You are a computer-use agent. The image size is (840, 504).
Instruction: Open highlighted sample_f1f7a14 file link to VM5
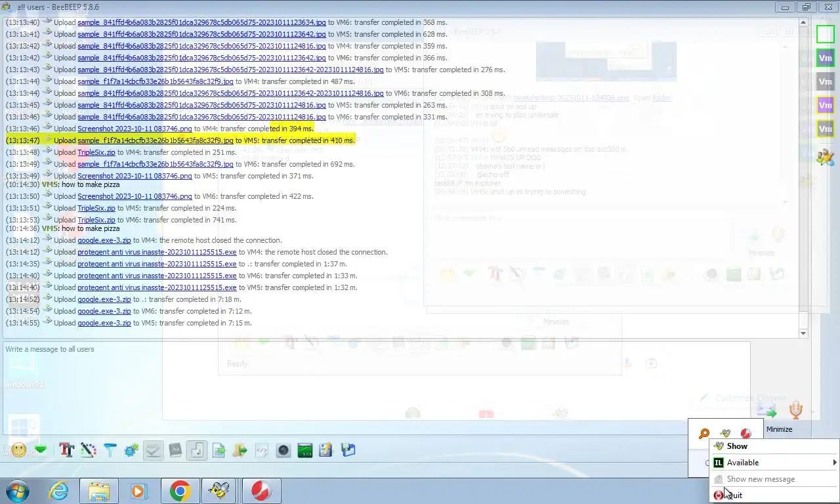[156, 140]
